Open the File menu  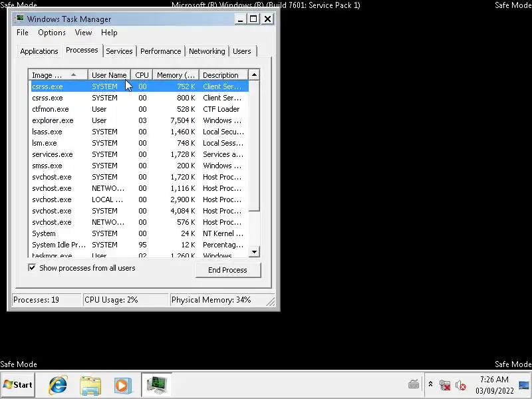coord(23,33)
